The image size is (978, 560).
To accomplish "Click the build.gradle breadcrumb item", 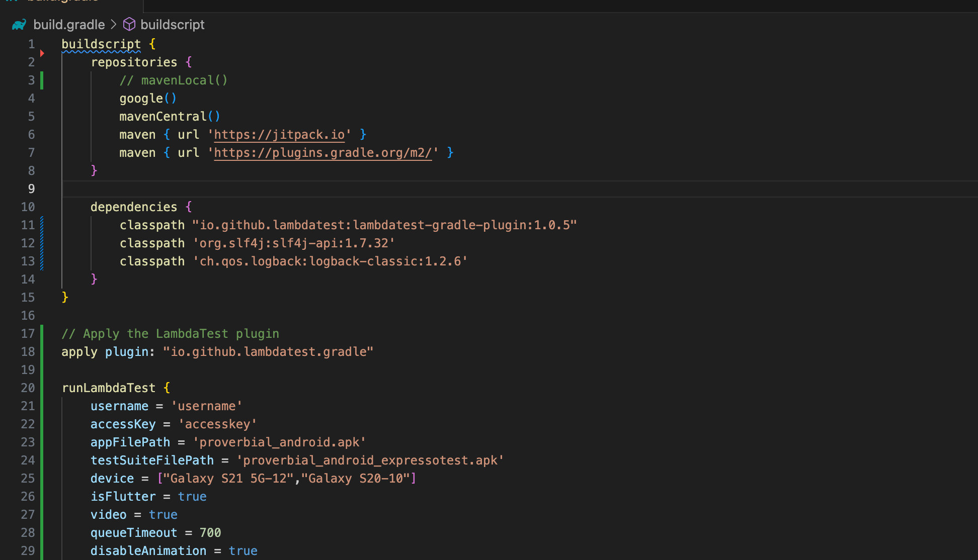I will (x=69, y=25).
